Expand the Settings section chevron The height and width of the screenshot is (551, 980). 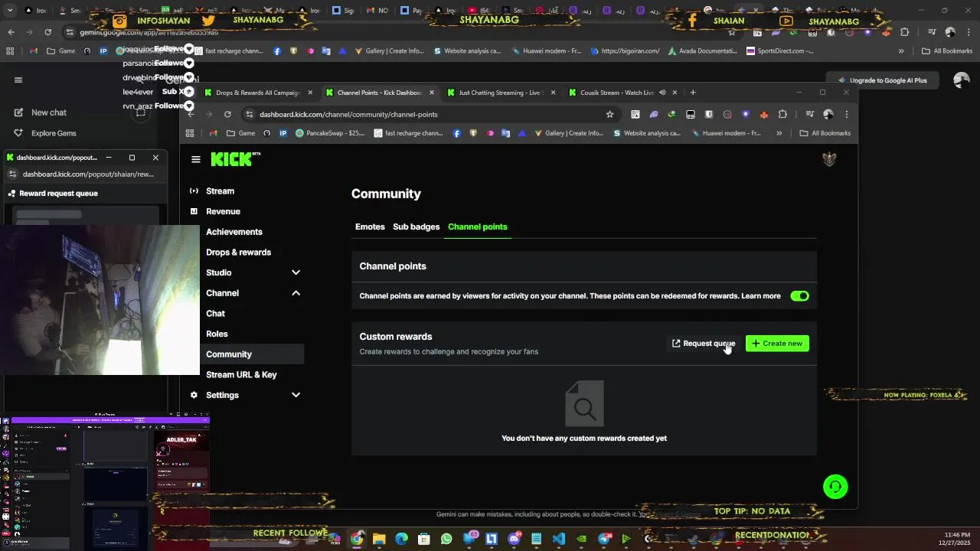pyautogui.click(x=296, y=395)
